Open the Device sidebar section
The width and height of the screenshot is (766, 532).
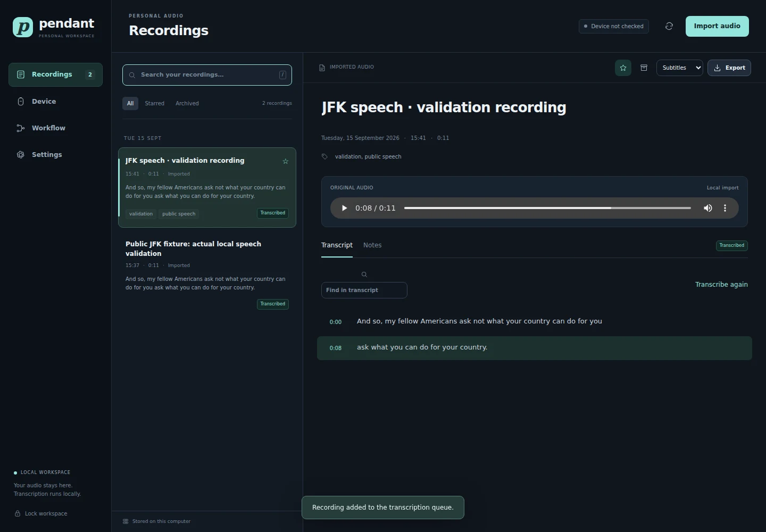coord(55,101)
